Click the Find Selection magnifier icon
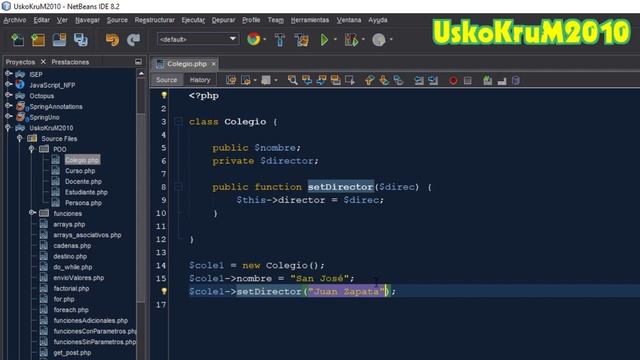Screen dimensions: 640x360 click(292, 80)
